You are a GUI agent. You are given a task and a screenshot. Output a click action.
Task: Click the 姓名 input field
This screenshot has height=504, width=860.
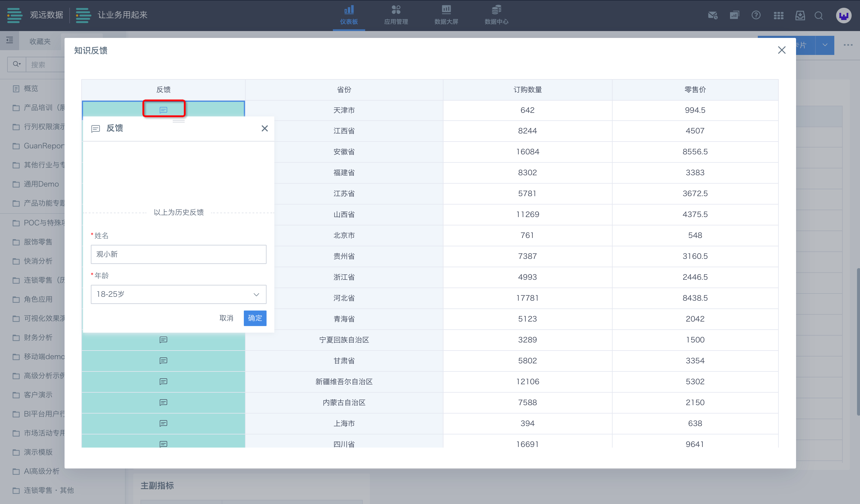[178, 254]
